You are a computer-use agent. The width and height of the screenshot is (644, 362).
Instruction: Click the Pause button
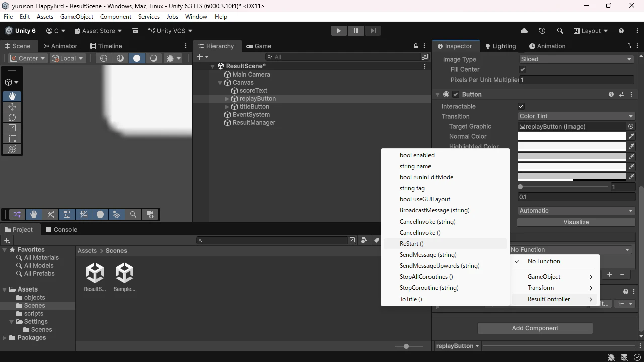click(x=355, y=31)
